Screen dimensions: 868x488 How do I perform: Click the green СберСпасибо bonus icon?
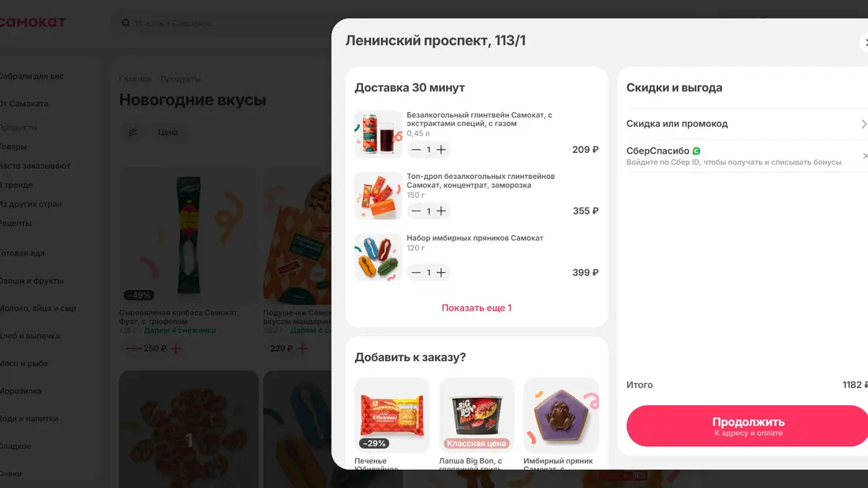click(x=698, y=150)
